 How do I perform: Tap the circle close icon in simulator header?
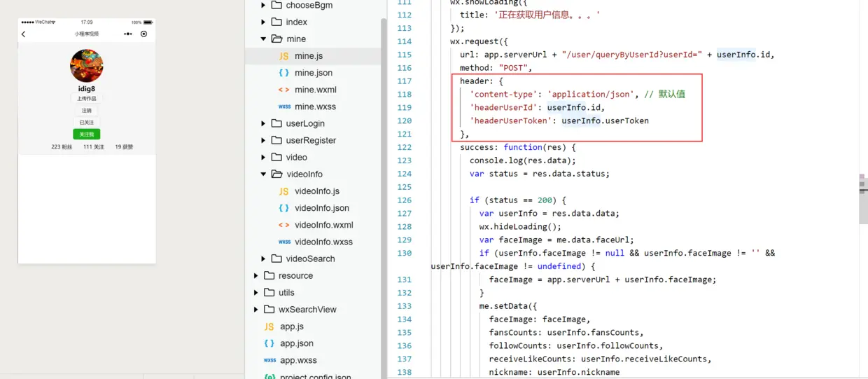coord(144,34)
